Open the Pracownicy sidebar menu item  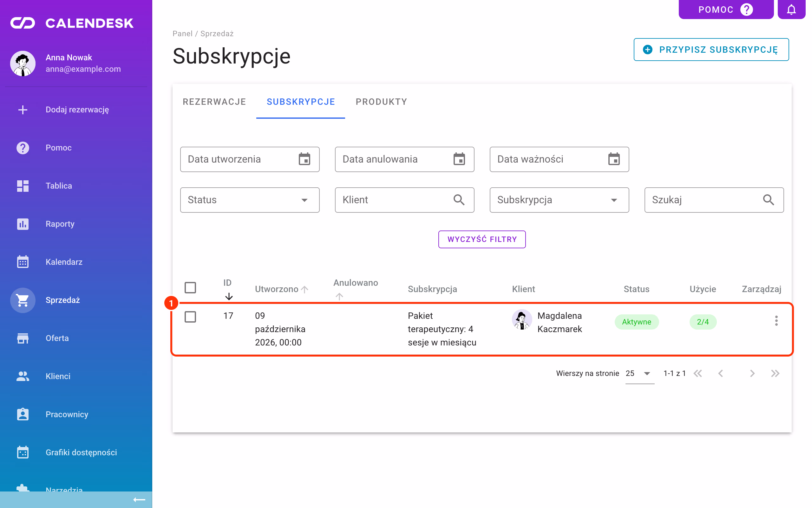point(76,414)
